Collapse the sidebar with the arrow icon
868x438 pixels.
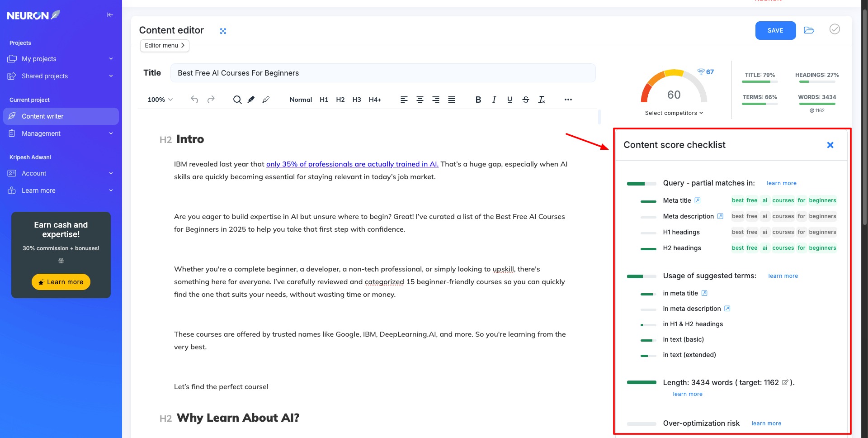pyautogui.click(x=110, y=15)
